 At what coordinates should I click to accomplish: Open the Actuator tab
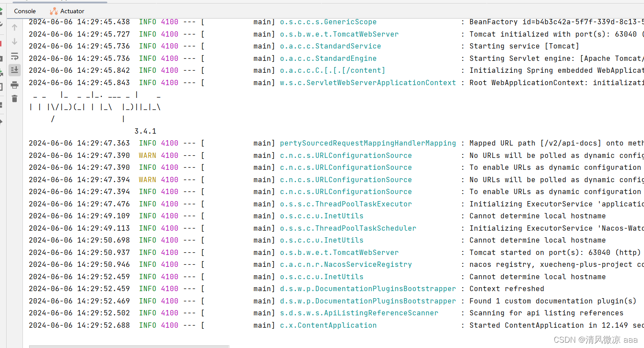tap(67, 11)
